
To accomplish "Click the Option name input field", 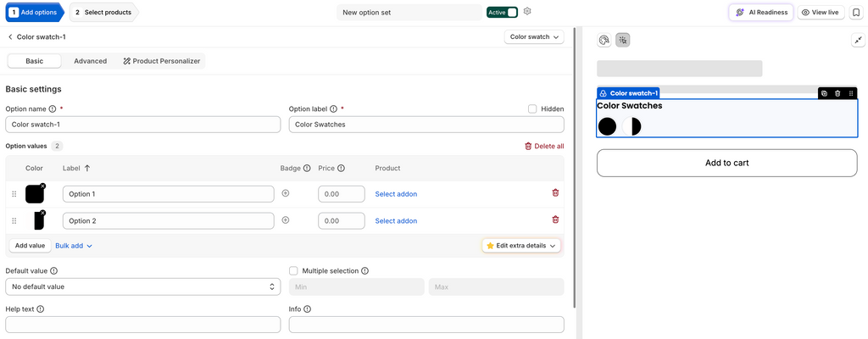I will (142, 125).
